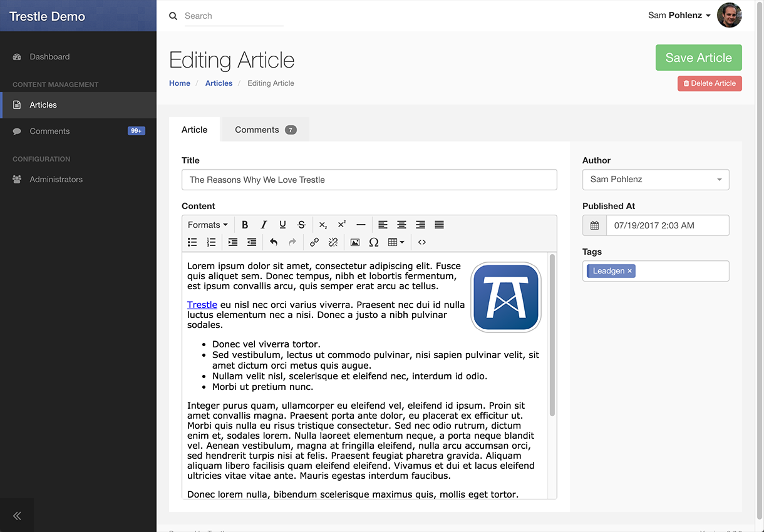Image resolution: width=764 pixels, height=532 pixels.
Task: Go to Home breadcrumb link
Action: tap(180, 83)
